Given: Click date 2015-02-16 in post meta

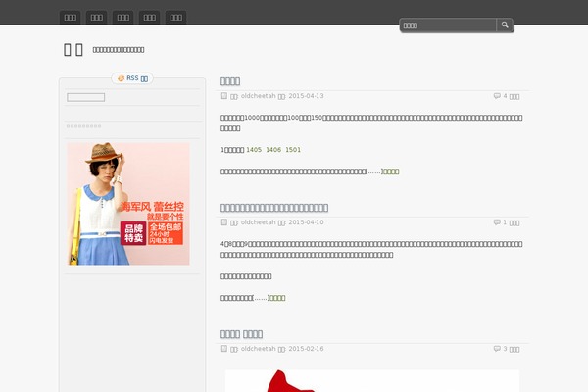Looking at the screenshot, I should click(x=306, y=349).
